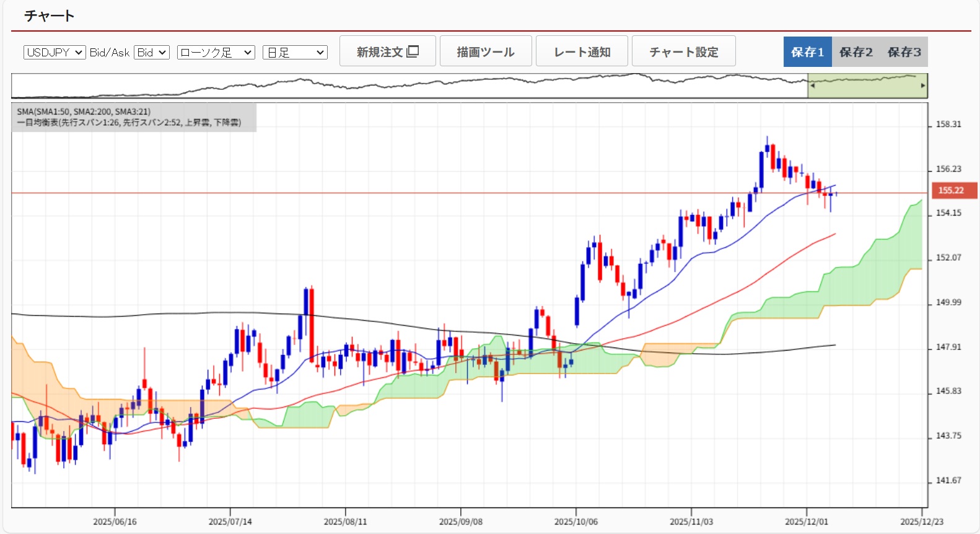980x534 pixels.
Task: Open the ローソク足 chart type dropdown
Action: (x=216, y=53)
